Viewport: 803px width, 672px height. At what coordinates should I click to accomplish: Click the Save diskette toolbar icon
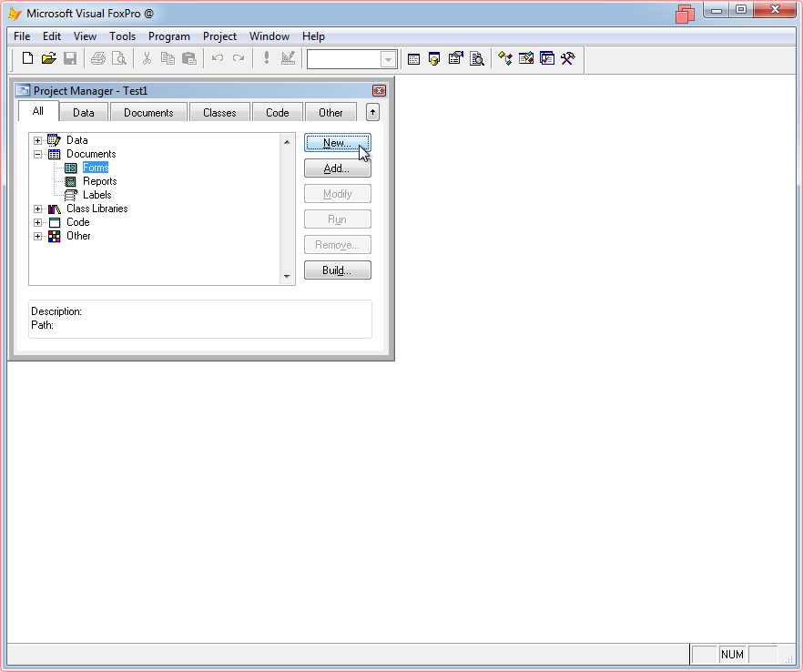tap(70, 58)
